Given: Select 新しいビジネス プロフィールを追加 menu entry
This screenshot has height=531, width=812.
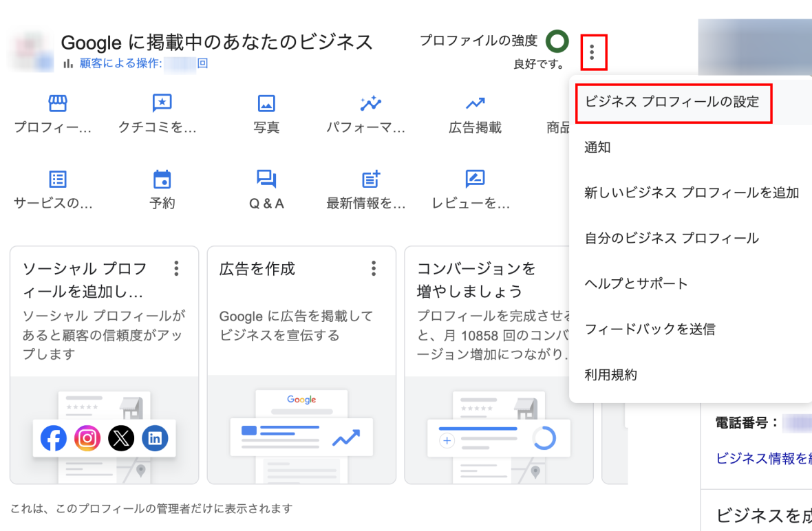Looking at the screenshot, I should 691,193.
